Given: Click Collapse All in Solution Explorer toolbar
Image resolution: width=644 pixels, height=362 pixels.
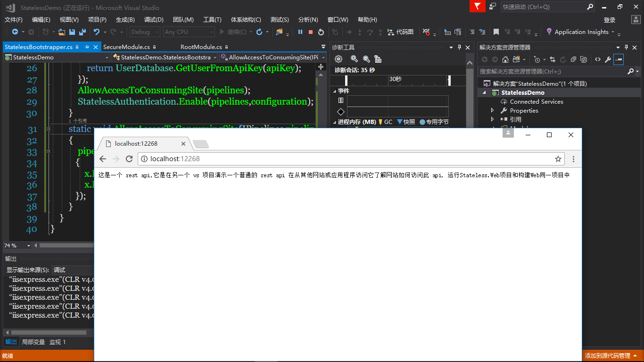Looking at the screenshot, I should (573, 59).
